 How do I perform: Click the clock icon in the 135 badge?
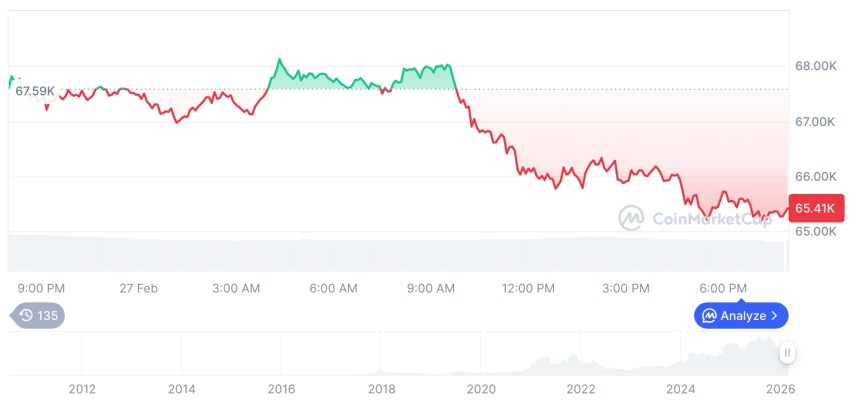pyautogui.click(x=26, y=316)
